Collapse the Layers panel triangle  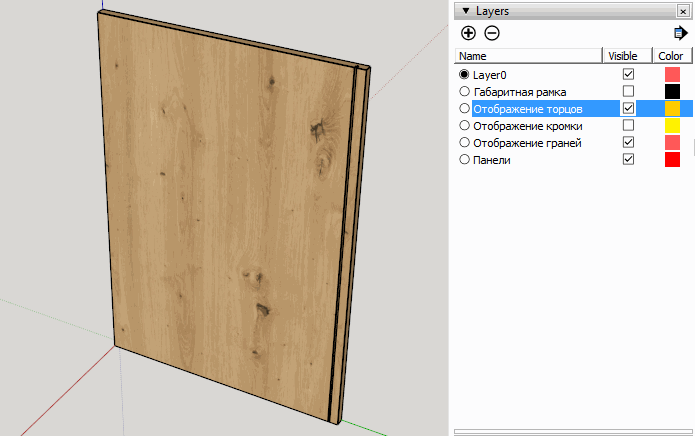click(465, 10)
